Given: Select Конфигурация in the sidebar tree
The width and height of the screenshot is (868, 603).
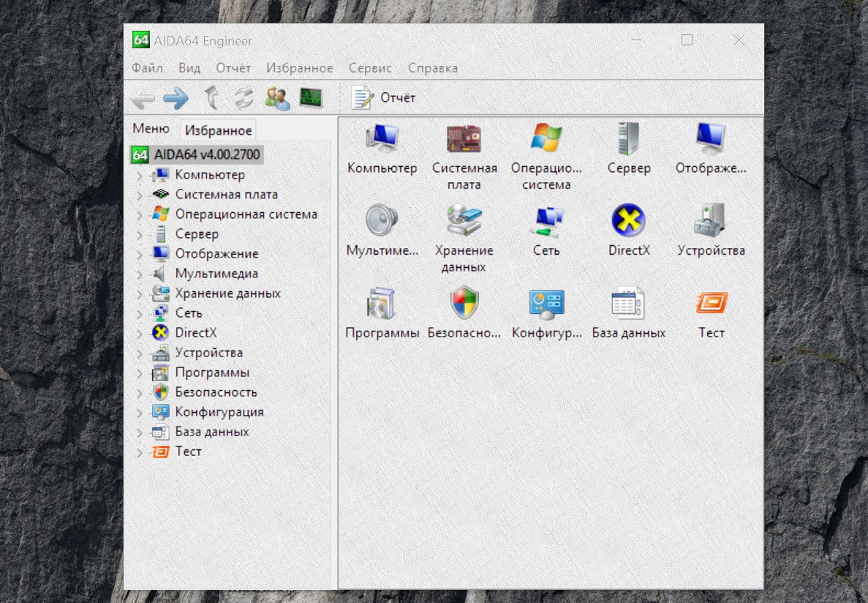Looking at the screenshot, I should (220, 412).
